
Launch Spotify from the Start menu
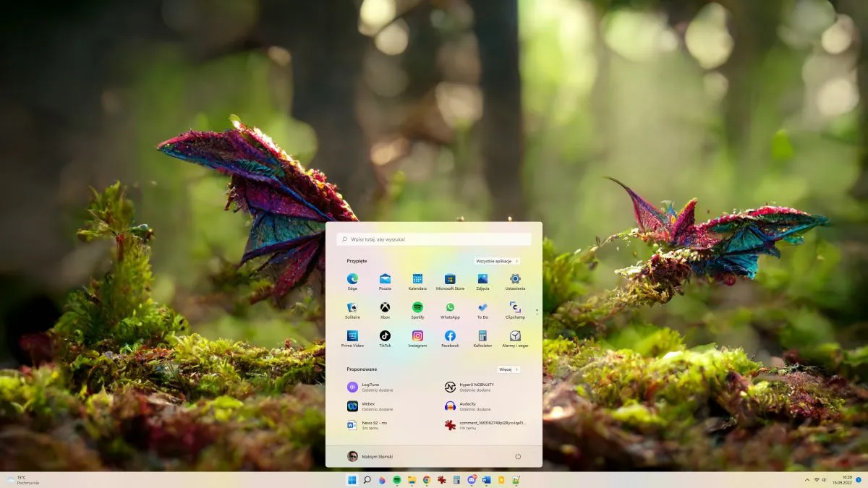point(416,309)
